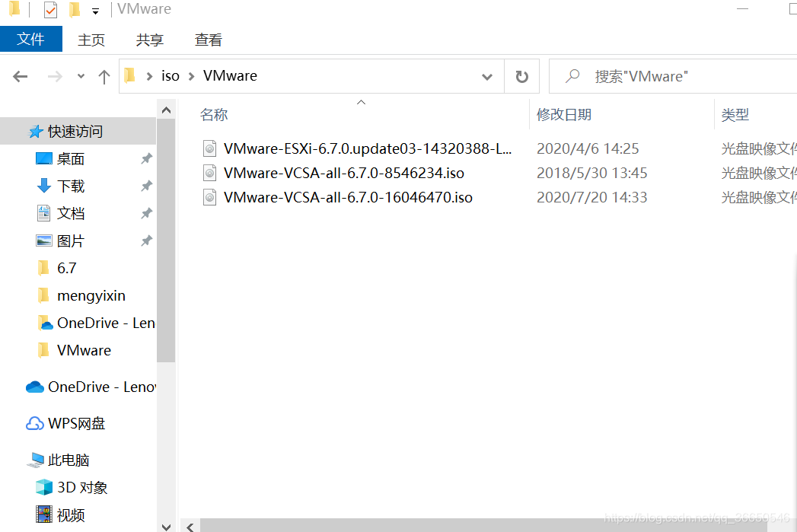Open the OneDrive - Lenovo cloud item
This screenshot has height=532, width=797.
coord(34,387)
